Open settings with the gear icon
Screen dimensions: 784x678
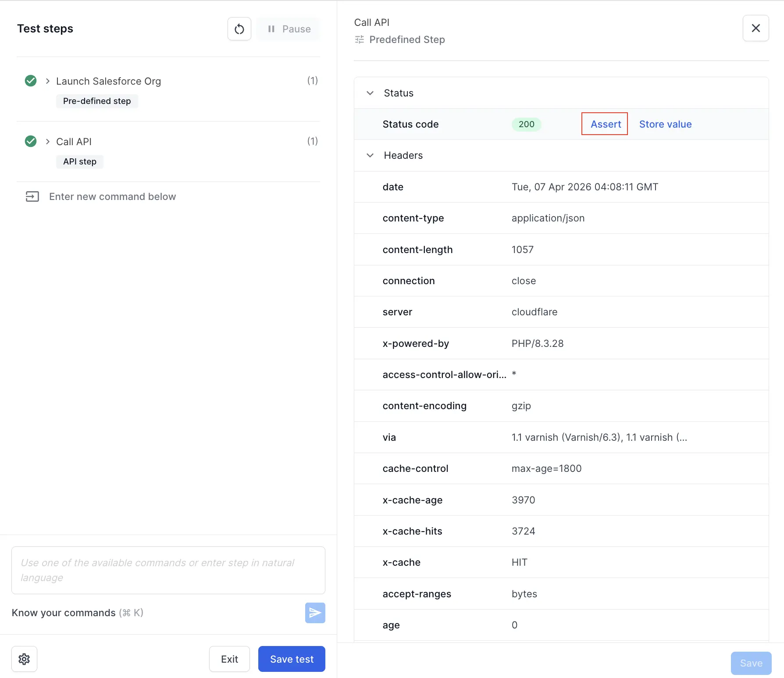[24, 659]
